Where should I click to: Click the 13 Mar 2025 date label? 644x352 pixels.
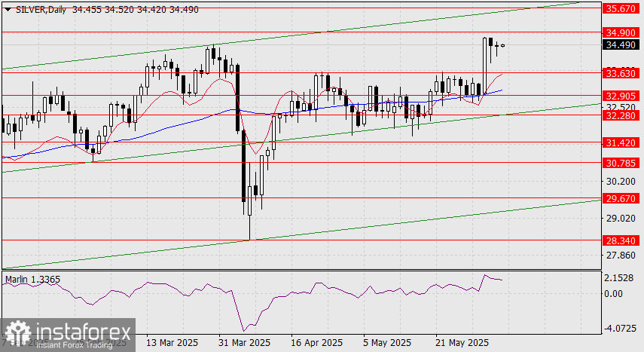(x=172, y=342)
